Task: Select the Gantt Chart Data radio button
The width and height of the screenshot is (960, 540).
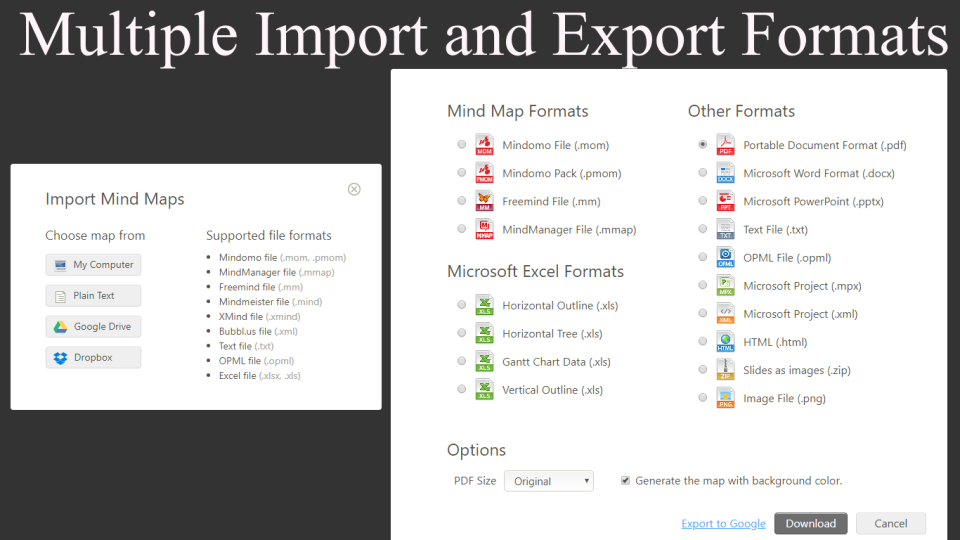Action: [x=462, y=361]
